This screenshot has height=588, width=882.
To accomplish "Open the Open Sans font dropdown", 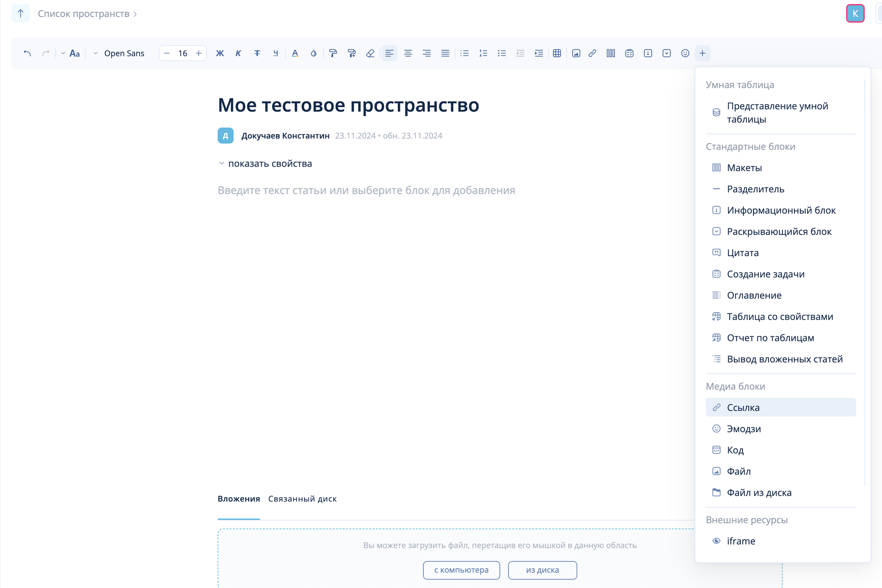I will tap(119, 53).
